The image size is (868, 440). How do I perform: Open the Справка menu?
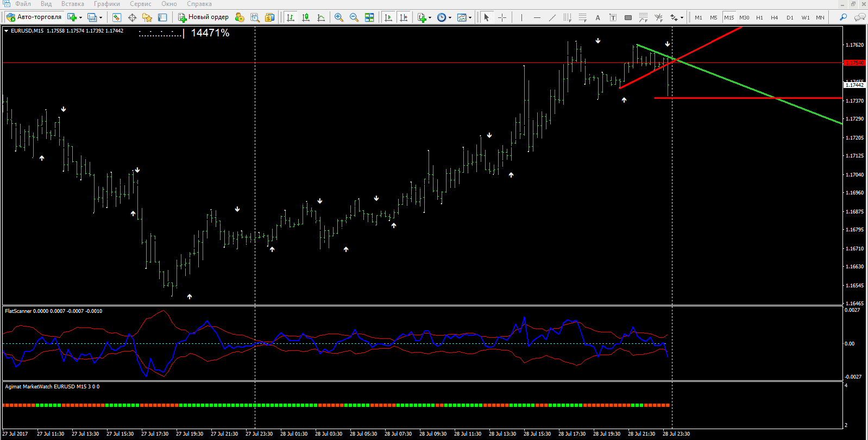(x=199, y=4)
